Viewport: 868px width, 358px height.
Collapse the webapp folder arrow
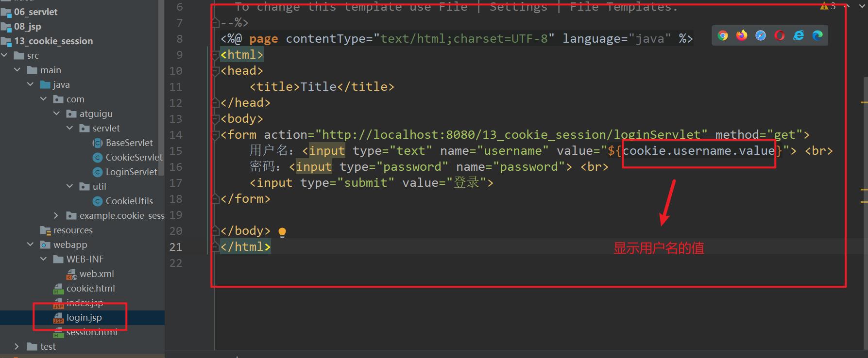tap(31, 244)
